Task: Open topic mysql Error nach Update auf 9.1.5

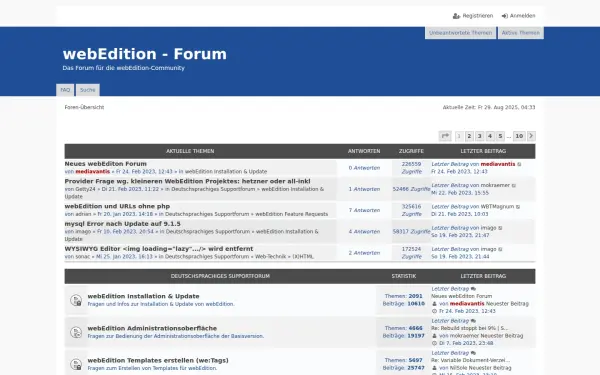Action: pyautogui.click(x=122, y=224)
